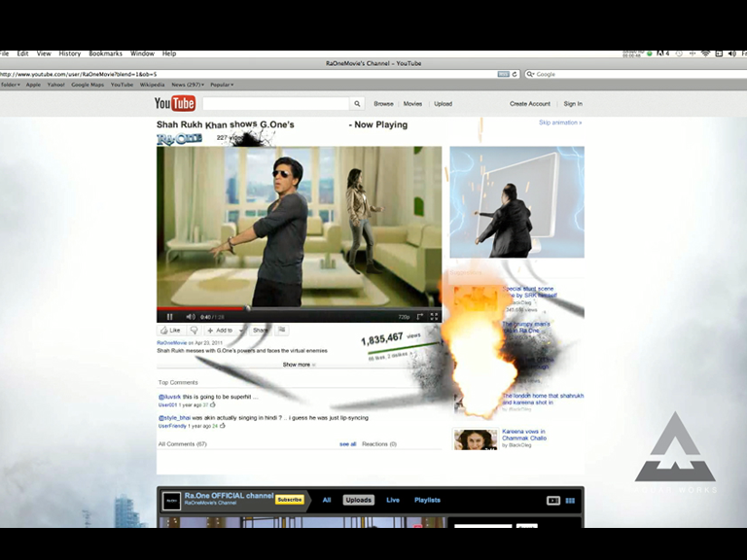The height and width of the screenshot is (560, 747).
Task: Click the Ra.One channel avatar thumbnail
Action: [x=171, y=501]
